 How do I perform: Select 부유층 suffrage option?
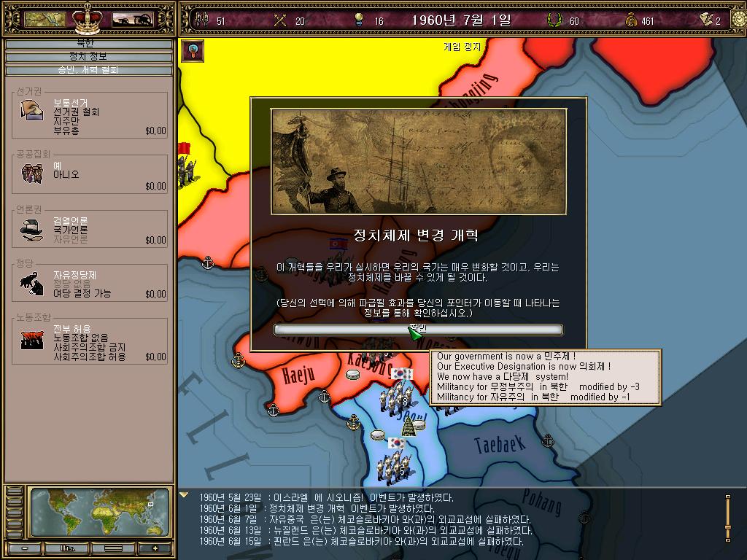66,130
